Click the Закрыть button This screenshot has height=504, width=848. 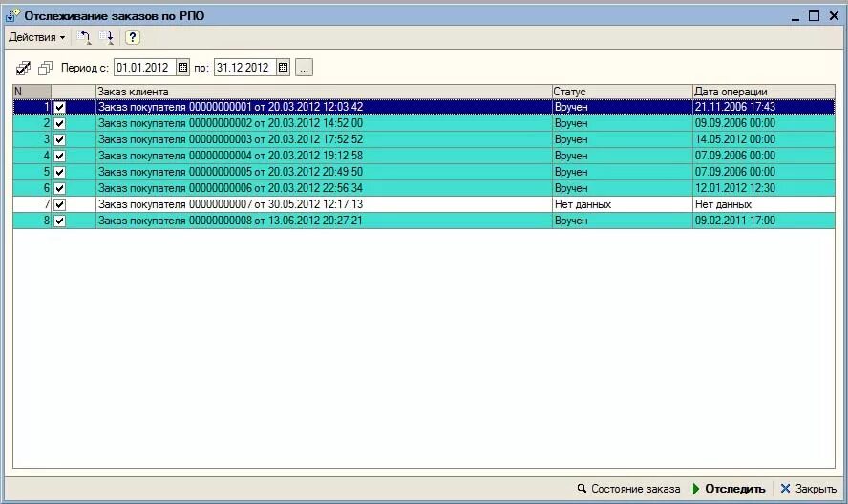[x=809, y=489]
